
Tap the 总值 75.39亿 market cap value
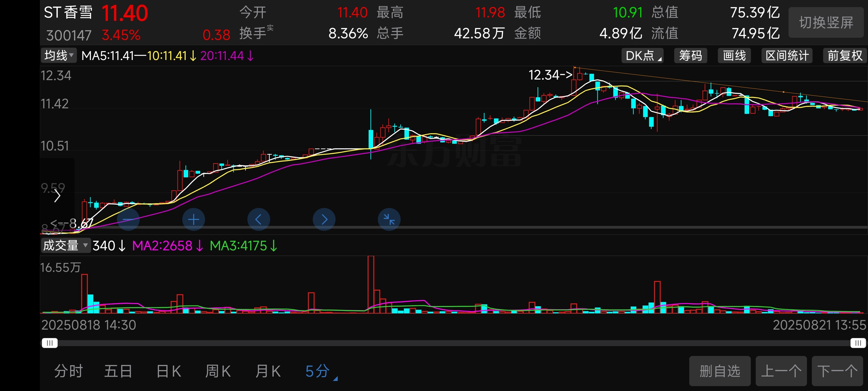click(x=755, y=12)
